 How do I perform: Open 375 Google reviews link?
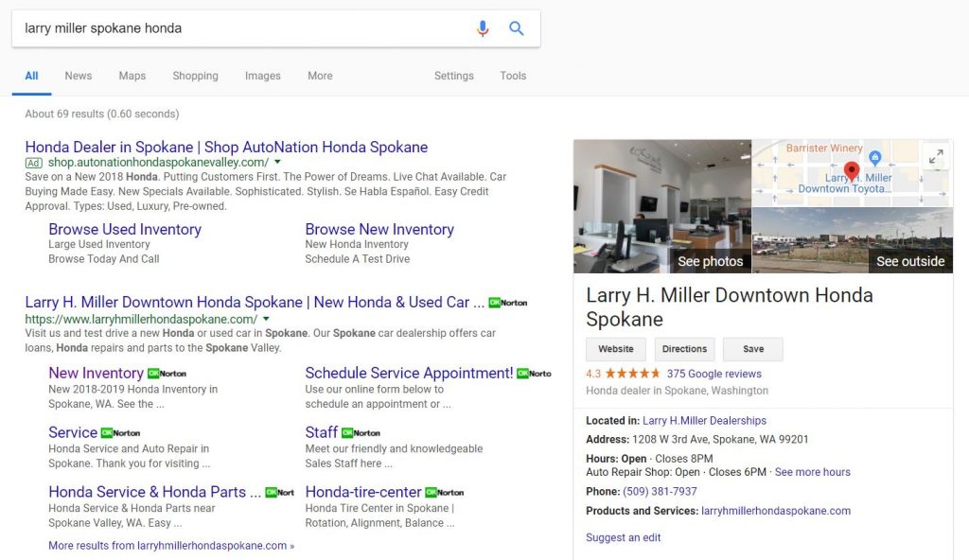click(714, 374)
